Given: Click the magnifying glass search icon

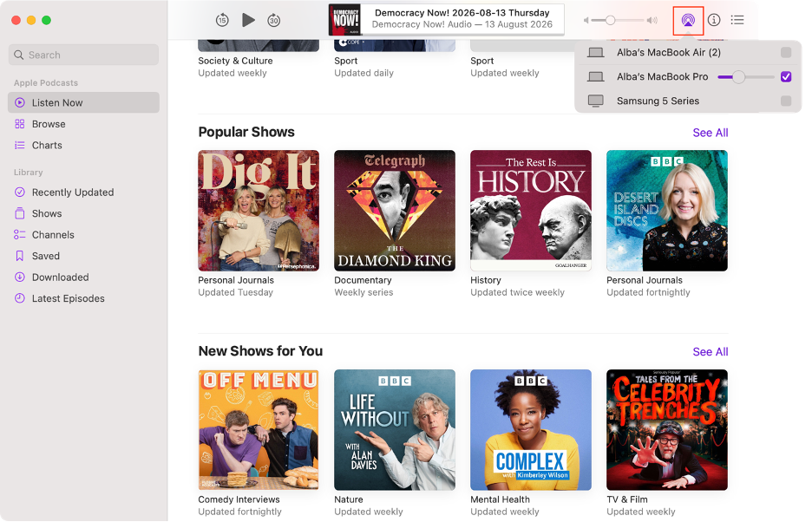Looking at the screenshot, I should pos(18,55).
